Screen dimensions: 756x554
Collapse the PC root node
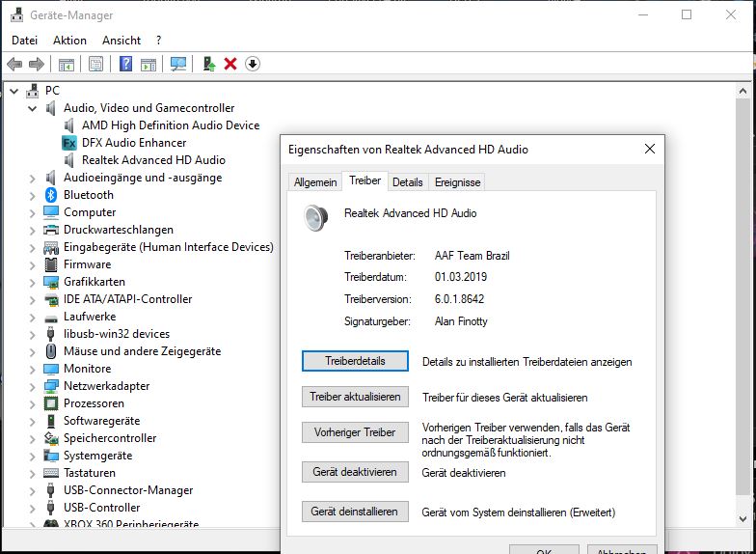14,91
